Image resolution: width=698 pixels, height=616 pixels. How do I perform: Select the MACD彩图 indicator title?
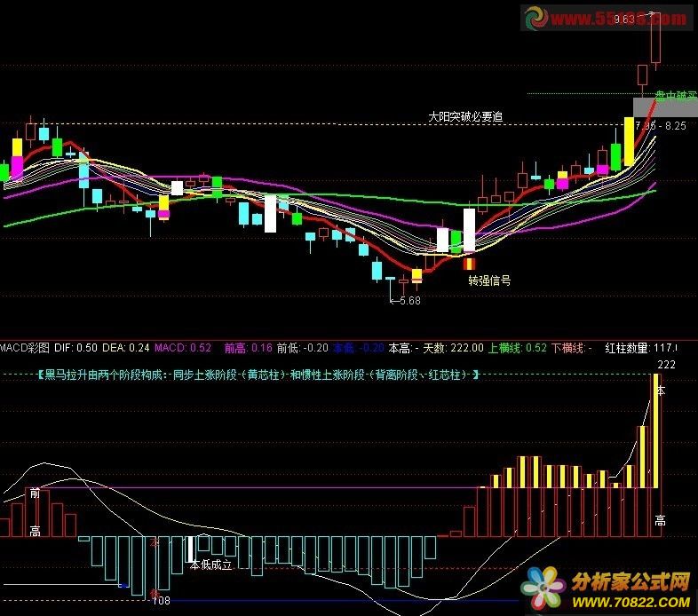pyautogui.click(x=25, y=348)
